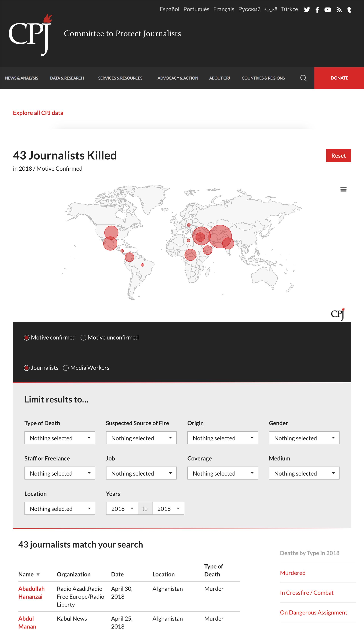Follow the Explore all CPJ data link

tap(38, 113)
